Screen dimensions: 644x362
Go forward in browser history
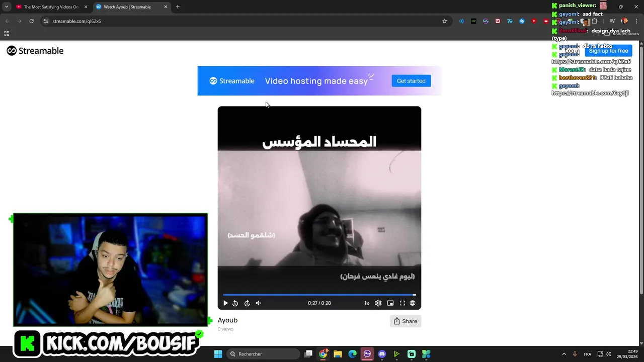coord(19,21)
